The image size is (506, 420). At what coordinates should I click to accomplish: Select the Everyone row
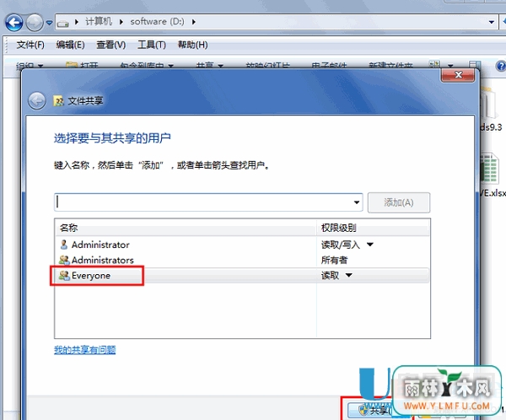[x=242, y=276]
